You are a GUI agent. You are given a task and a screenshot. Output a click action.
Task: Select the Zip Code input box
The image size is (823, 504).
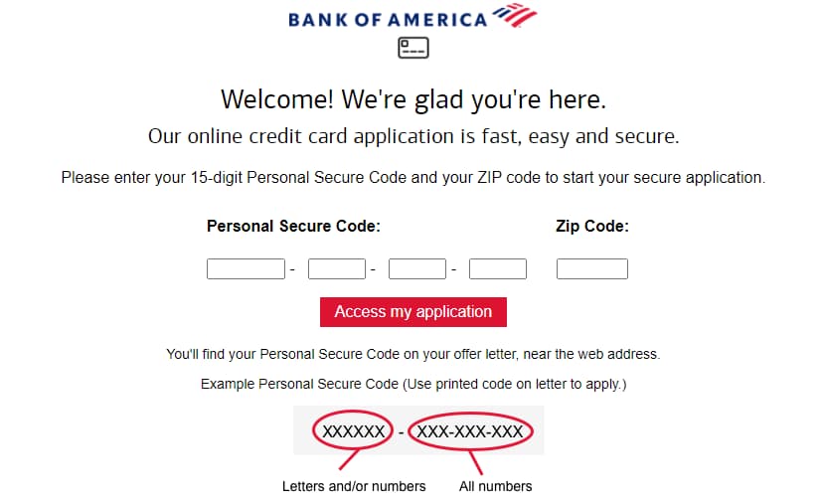[592, 268]
